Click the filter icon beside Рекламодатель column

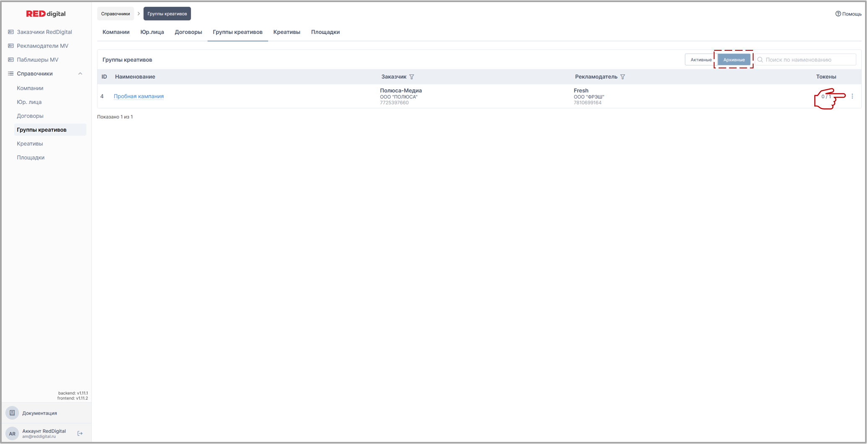(623, 77)
